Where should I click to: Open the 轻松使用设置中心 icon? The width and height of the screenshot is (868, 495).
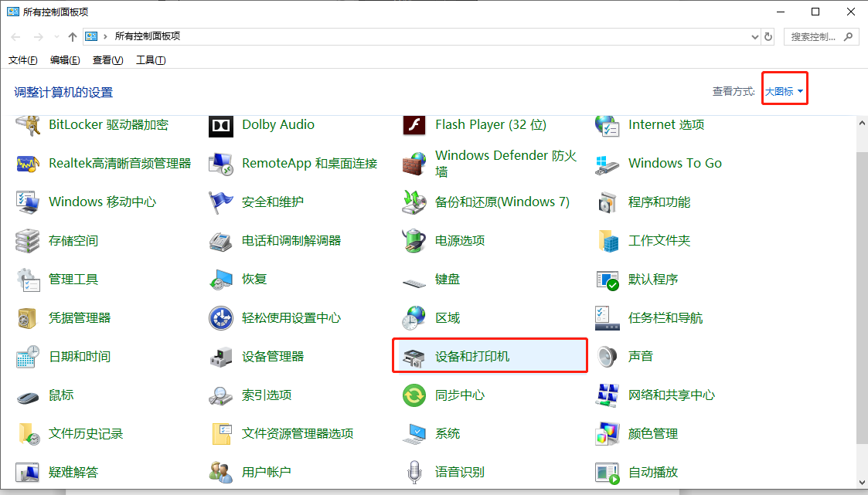(220, 319)
